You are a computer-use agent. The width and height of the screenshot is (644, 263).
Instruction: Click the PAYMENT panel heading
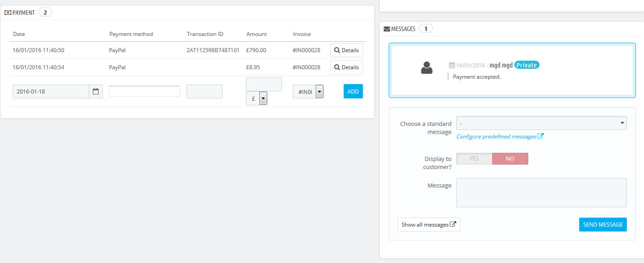coord(23,13)
